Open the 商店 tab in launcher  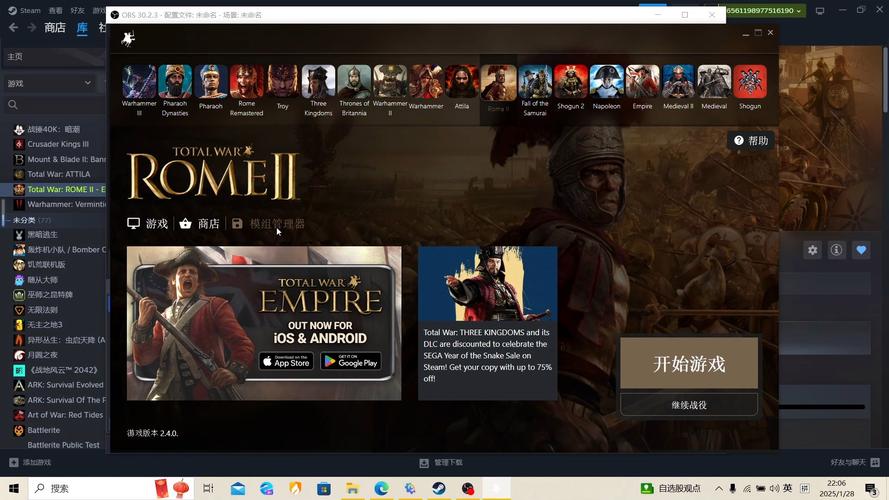click(x=199, y=224)
